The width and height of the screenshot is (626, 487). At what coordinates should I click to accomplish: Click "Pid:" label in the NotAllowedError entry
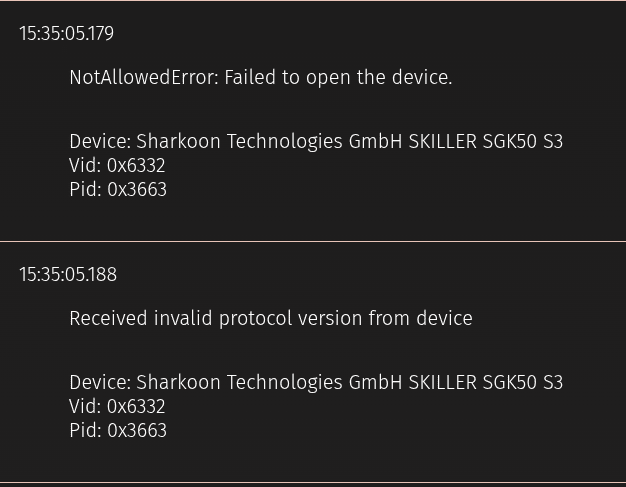[x=85, y=190]
